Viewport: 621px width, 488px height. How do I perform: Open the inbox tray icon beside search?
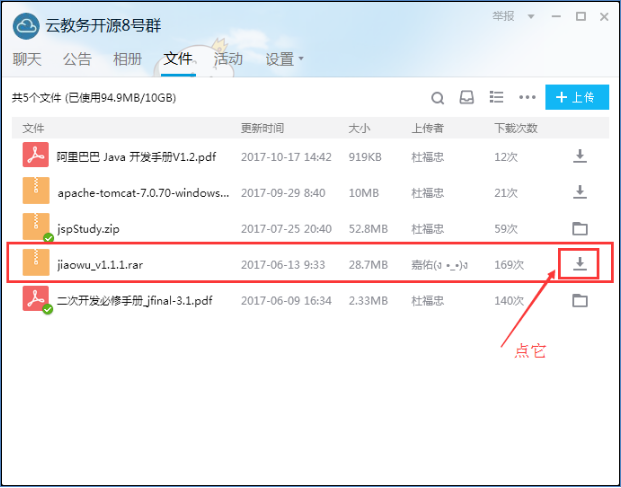click(466, 98)
